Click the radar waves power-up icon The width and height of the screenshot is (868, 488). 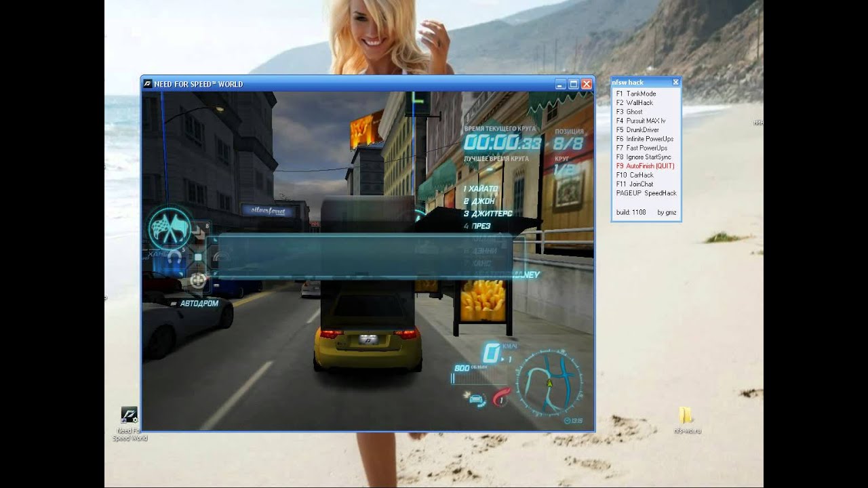(x=220, y=257)
